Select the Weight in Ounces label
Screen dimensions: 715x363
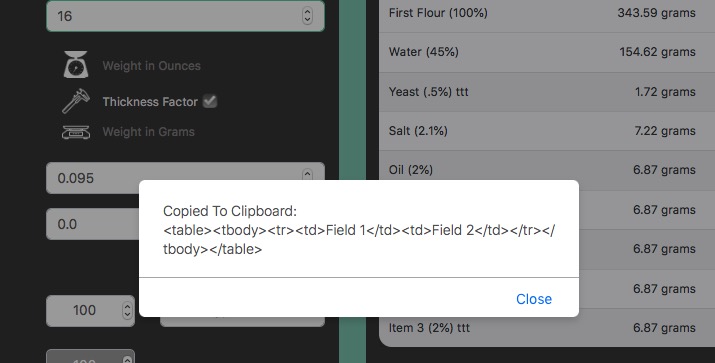151,66
